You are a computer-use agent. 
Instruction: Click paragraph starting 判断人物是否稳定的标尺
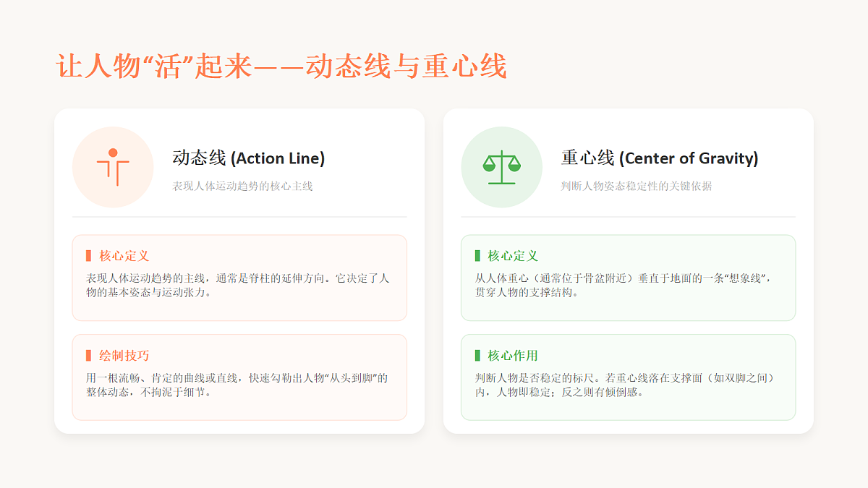(626, 385)
